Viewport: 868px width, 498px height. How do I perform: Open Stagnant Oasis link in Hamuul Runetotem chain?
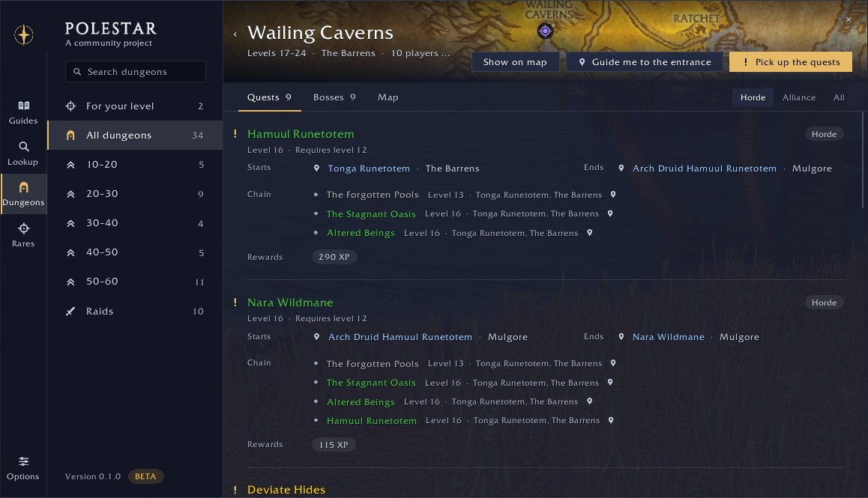[371, 214]
